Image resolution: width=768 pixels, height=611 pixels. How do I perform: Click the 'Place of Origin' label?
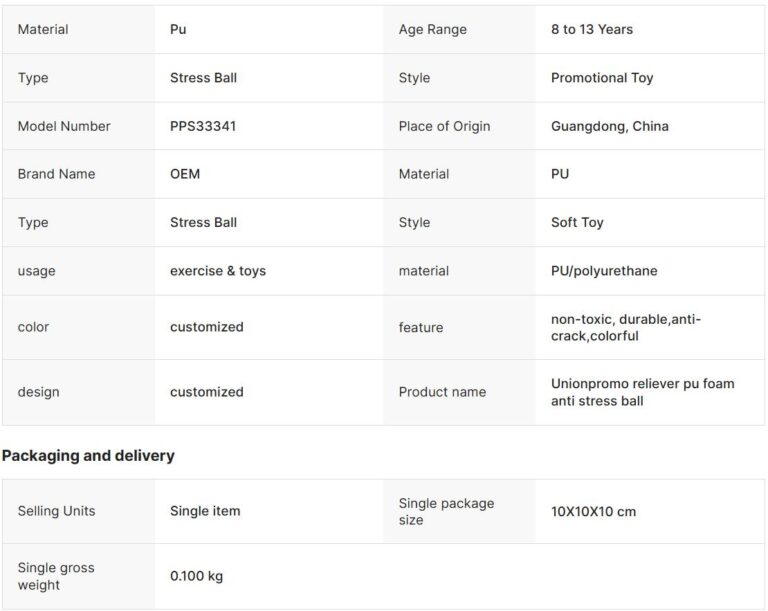(x=444, y=126)
